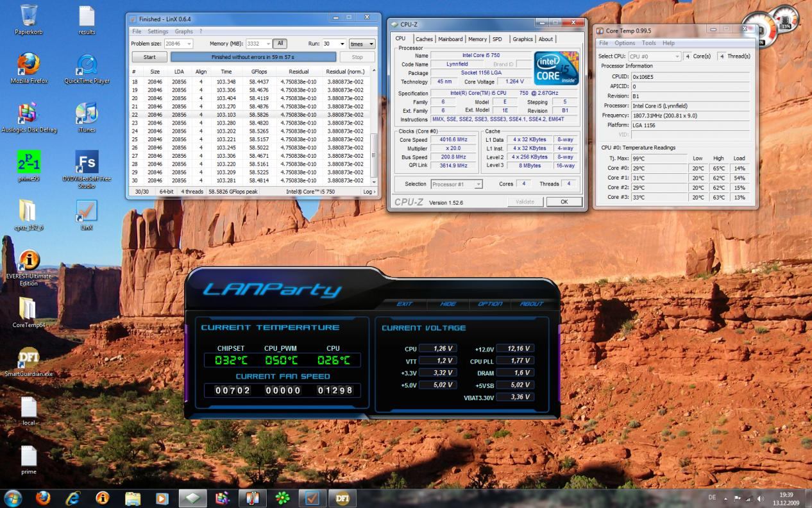Click the OK button in CPU-Z

tap(564, 201)
